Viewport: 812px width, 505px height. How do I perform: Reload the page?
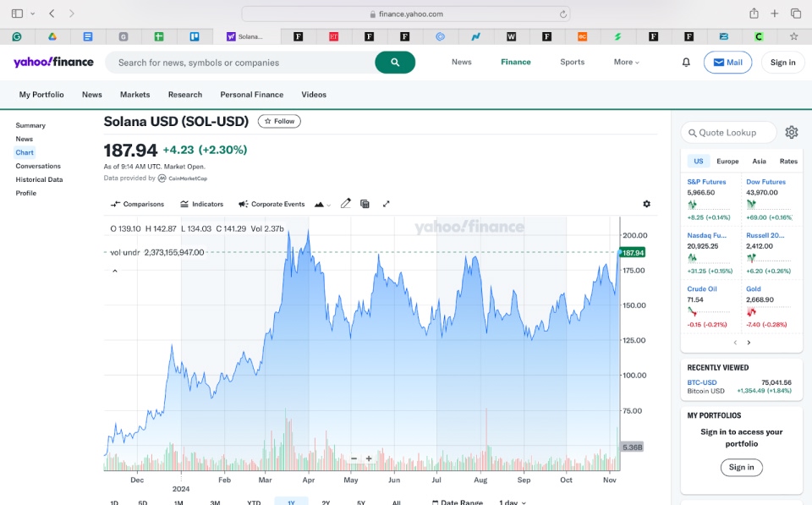pyautogui.click(x=563, y=14)
